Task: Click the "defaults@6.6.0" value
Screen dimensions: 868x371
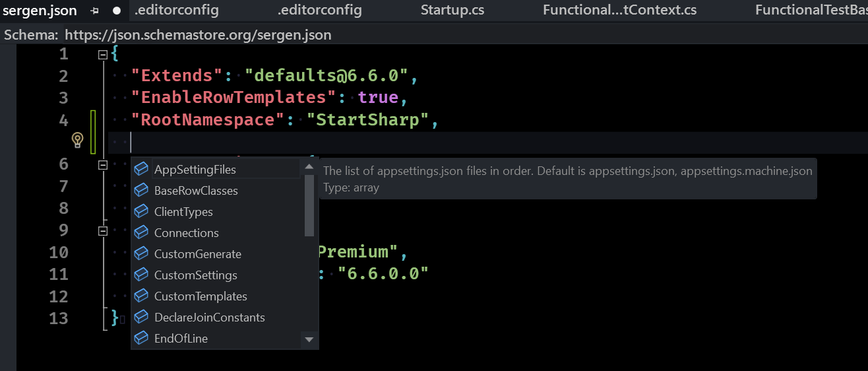Action: pos(327,76)
